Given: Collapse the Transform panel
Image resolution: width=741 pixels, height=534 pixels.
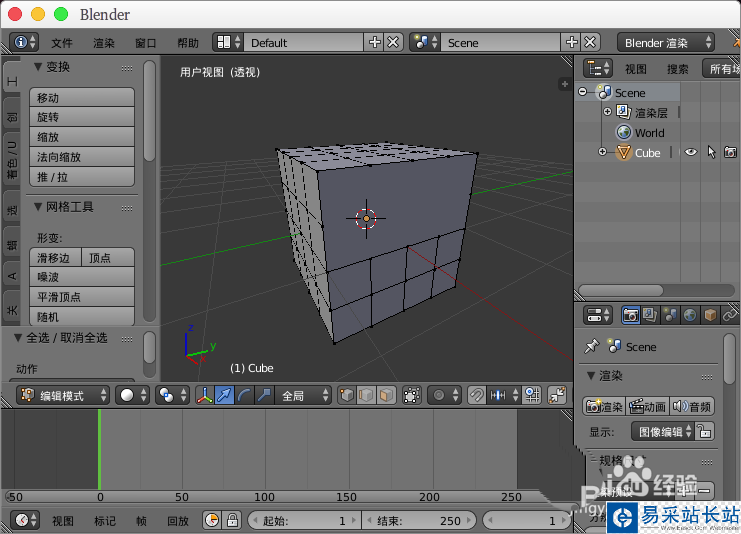Looking at the screenshot, I should [38, 67].
